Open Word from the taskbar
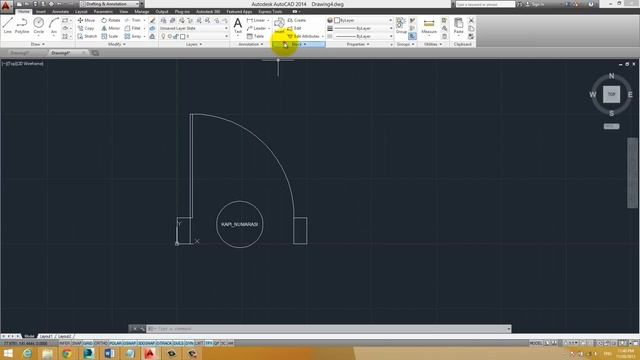The width and height of the screenshot is (640, 360). [x=109, y=353]
